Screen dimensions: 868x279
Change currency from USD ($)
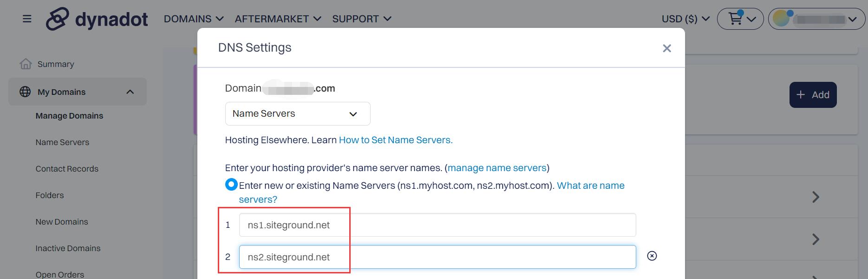pos(685,19)
